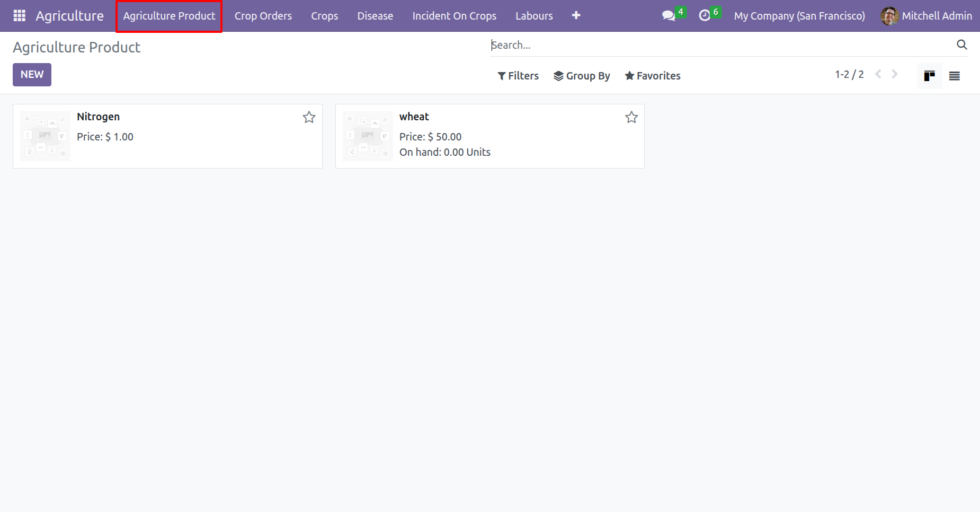Click the NEW button
Viewport: 980px width, 512px height.
(32, 75)
